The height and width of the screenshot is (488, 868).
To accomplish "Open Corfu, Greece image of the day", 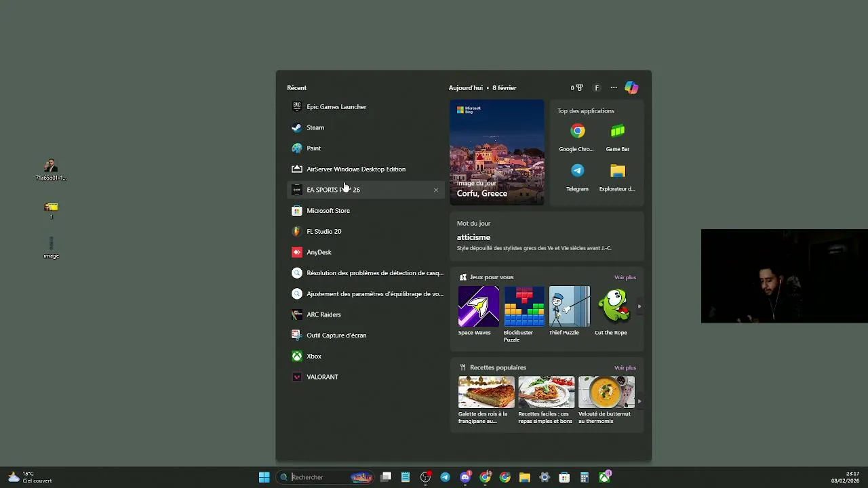I will [496, 152].
